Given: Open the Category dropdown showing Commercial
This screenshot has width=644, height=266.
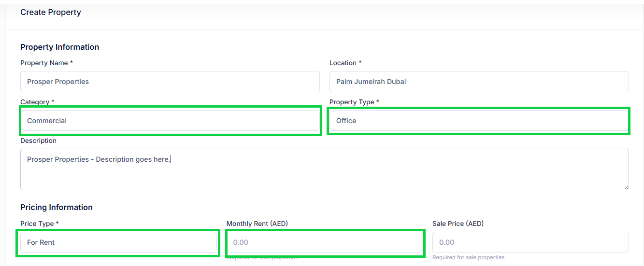Looking at the screenshot, I should [170, 121].
